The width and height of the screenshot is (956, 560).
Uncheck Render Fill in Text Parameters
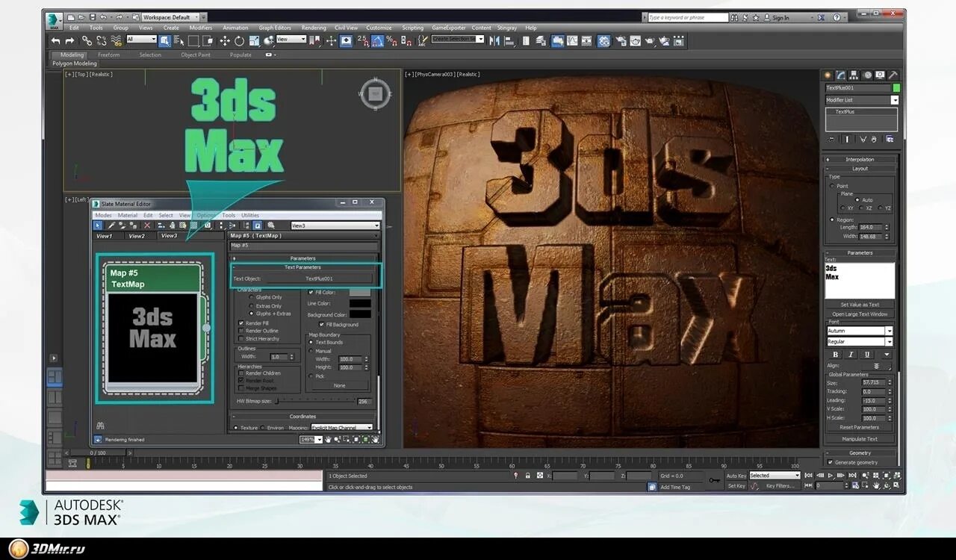click(x=241, y=323)
